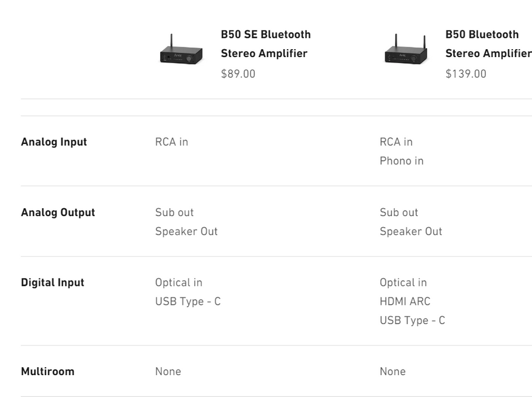Click USB Type - C below HDMI ARC
Screen dimensions: 532x397
tap(412, 320)
